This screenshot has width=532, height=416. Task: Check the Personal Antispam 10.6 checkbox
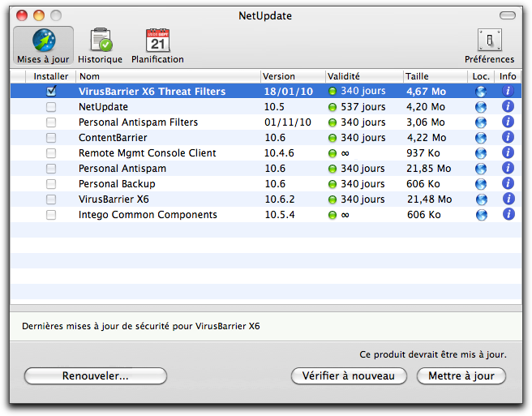[51, 169]
